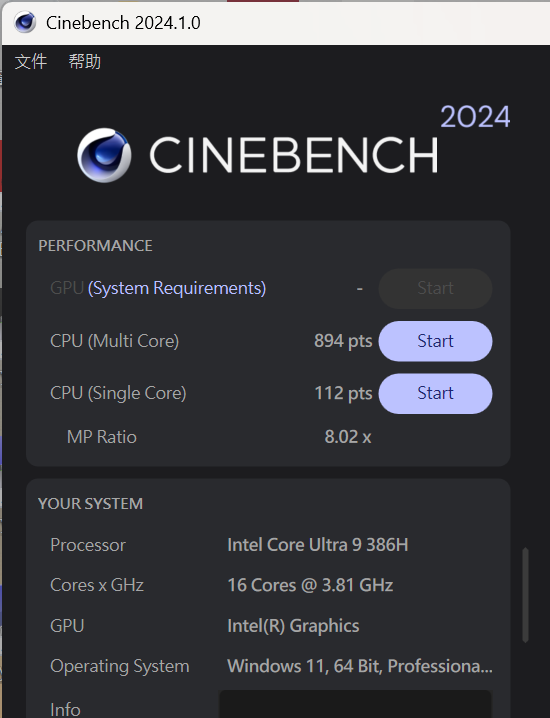Image resolution: width=550 pixels, height=718 pixels.
Task: Start the CPU (Single Core) benchmark
Action: 435,393
